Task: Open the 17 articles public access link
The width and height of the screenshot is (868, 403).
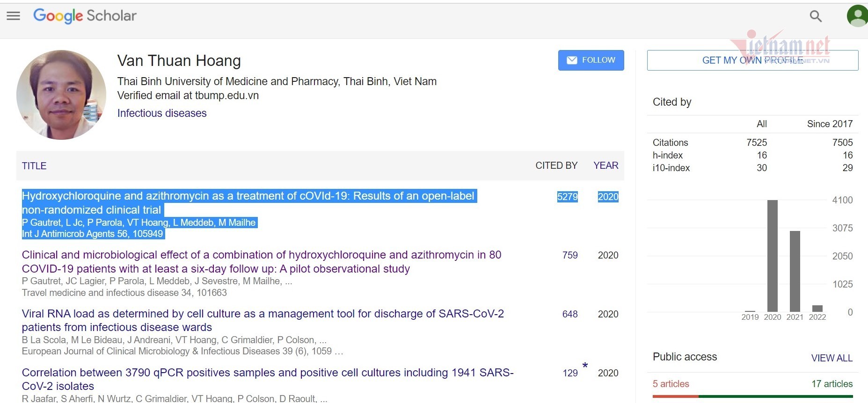Action: [x=832, y=384]
